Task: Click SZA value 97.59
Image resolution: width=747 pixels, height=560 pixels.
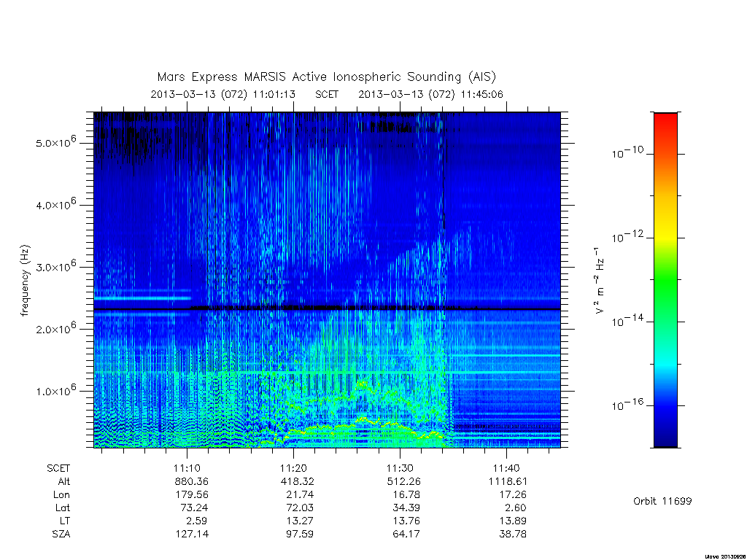Action: click(300, 534)
